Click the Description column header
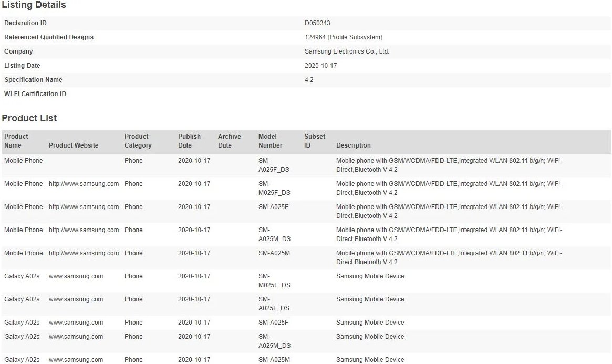The height and width of the screenshot is (364, 612). (x=354, y=145)
